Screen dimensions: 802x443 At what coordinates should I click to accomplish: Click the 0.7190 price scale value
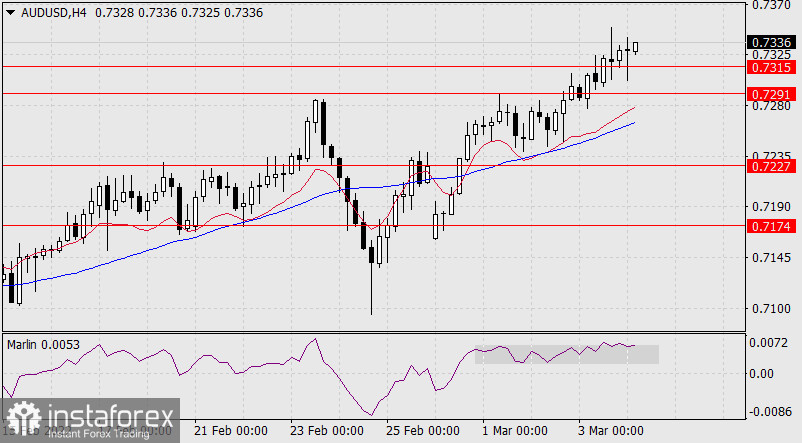(771, 207)
